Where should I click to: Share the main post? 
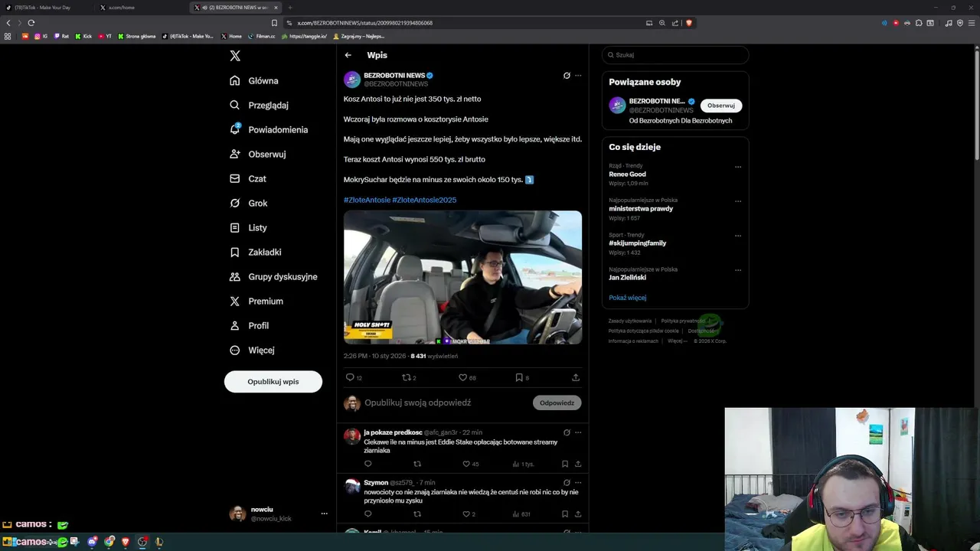(x=576, y=377)
